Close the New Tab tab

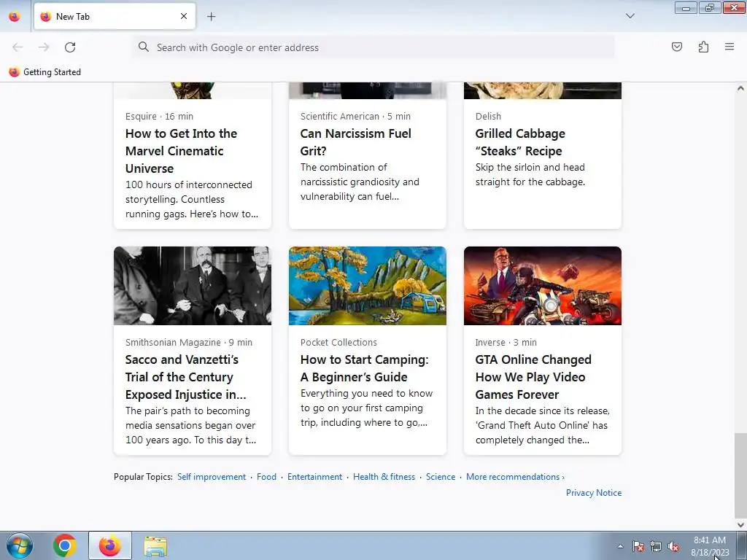(184, 16)
